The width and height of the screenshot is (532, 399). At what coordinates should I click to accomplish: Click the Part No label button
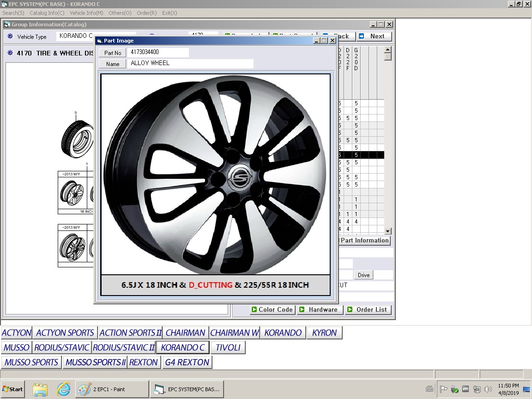point(112,53)
